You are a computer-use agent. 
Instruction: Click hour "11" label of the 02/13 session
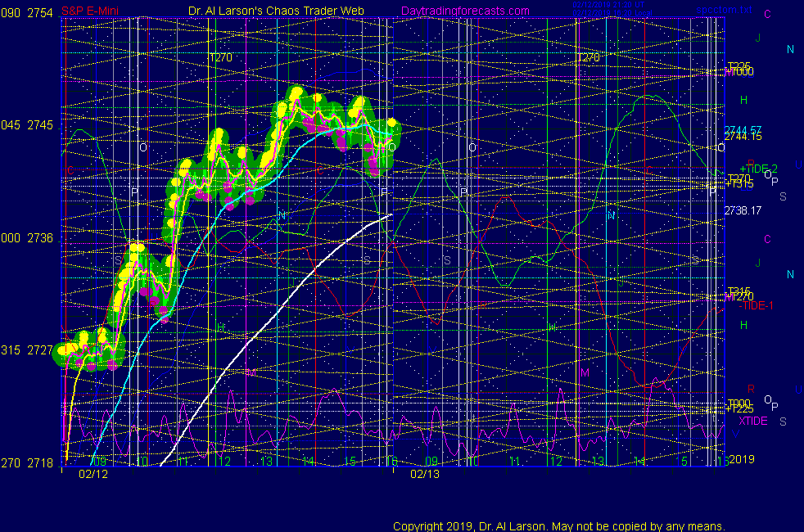(514, 462)
